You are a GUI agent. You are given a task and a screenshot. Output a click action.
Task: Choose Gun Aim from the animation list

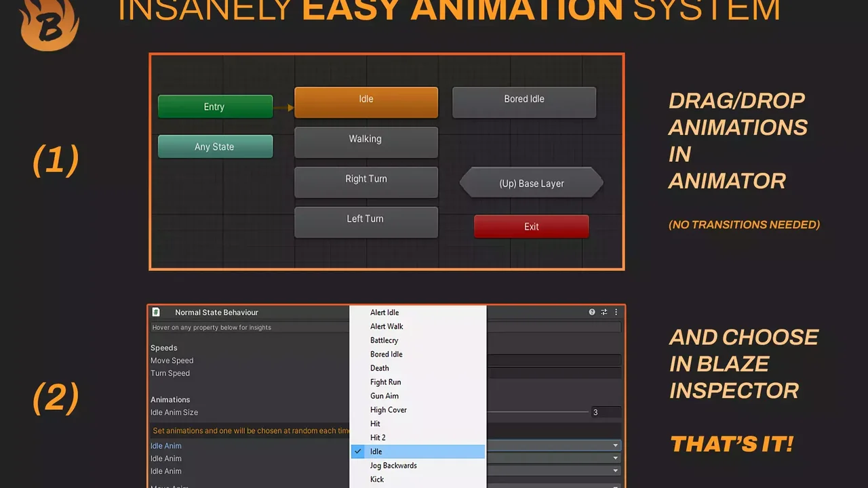418,396
